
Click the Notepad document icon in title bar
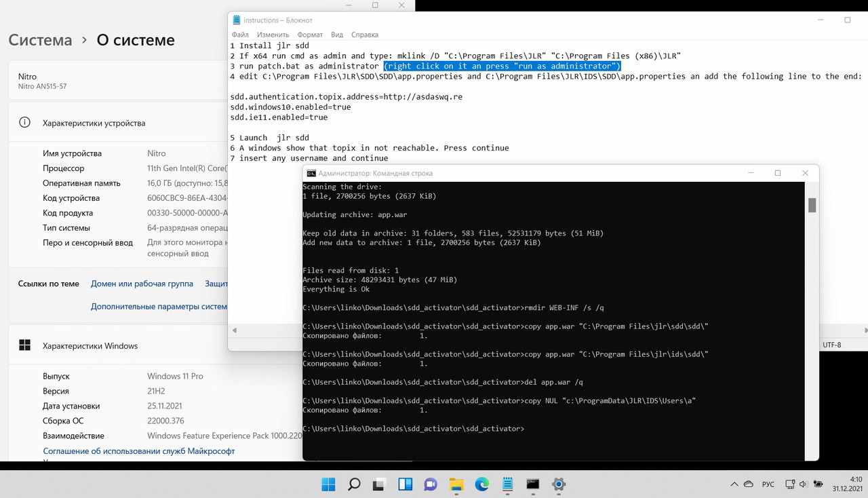[x=236, y=20]
